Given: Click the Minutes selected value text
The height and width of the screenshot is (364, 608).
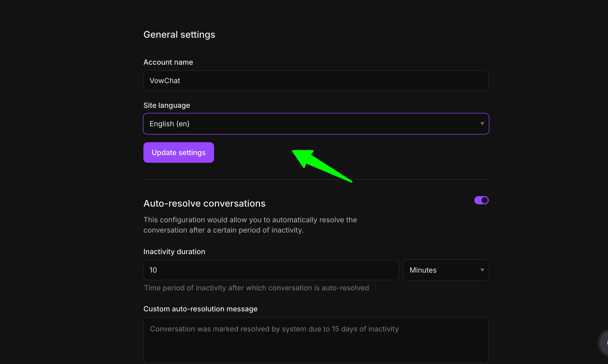Looking at the screenshot, I should (423, 270).
